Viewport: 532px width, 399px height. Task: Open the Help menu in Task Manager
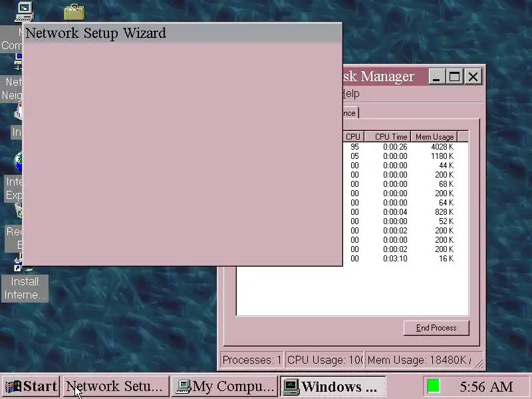(351, 93)
